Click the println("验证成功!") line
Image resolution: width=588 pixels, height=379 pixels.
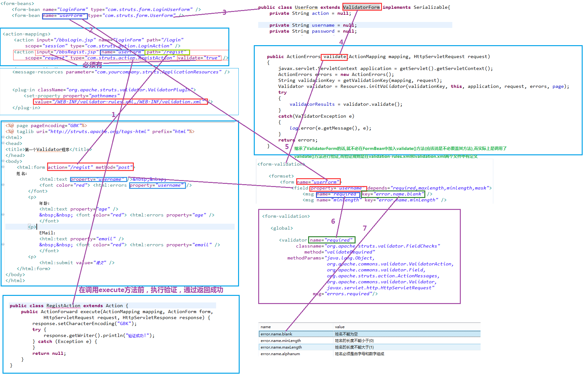pos(99,335)
